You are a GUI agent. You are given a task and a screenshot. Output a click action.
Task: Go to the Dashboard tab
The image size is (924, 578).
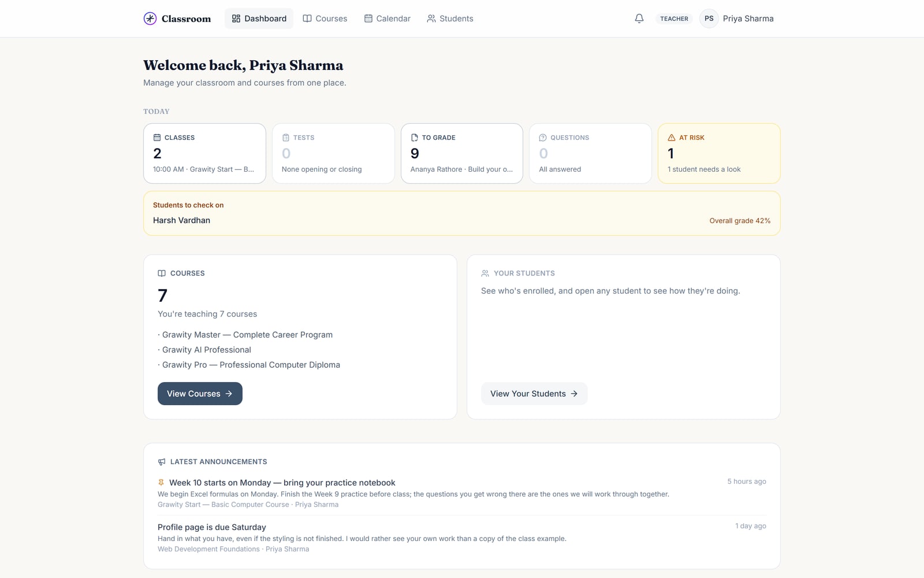click(x=259, y=18)
